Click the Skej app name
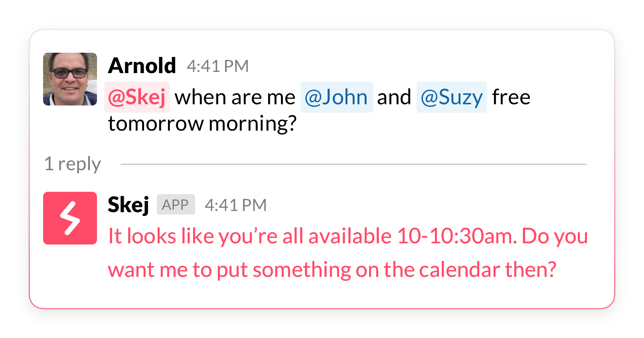The image size is (644, 338). (128, 205)
